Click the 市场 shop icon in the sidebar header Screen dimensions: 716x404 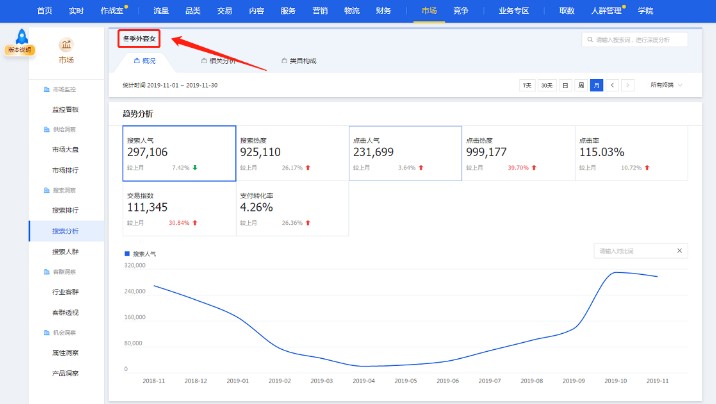point(66,45)
